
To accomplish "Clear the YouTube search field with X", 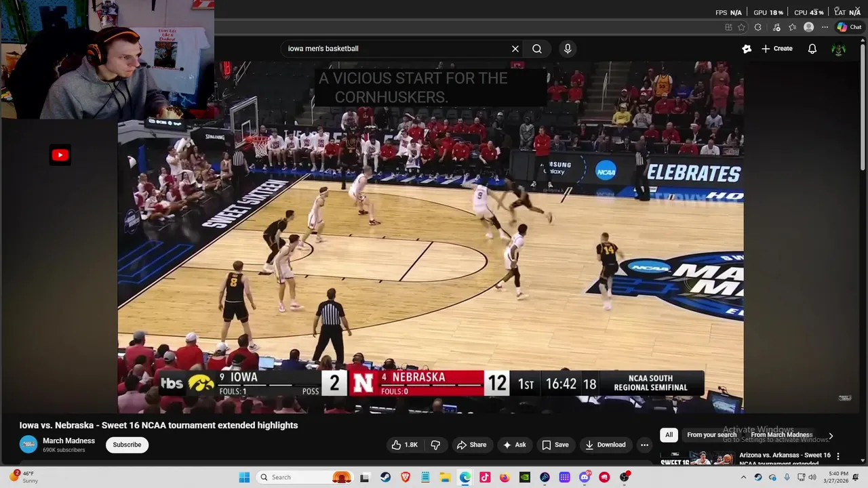I will coord(515,49).
